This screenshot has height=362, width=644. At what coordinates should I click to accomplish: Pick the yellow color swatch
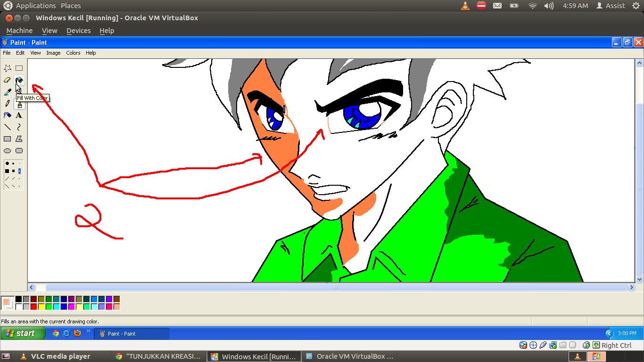click(x=41, y=307)
